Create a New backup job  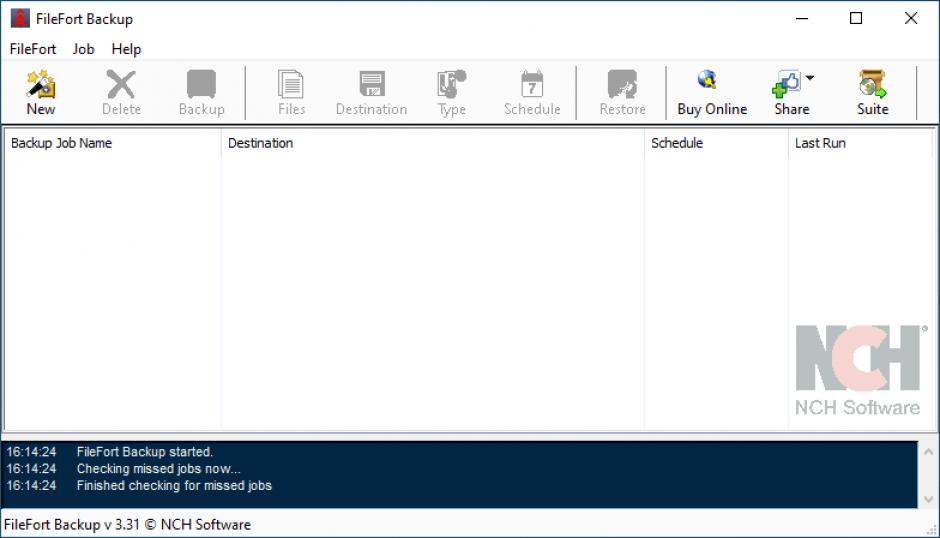click(41, 92)
